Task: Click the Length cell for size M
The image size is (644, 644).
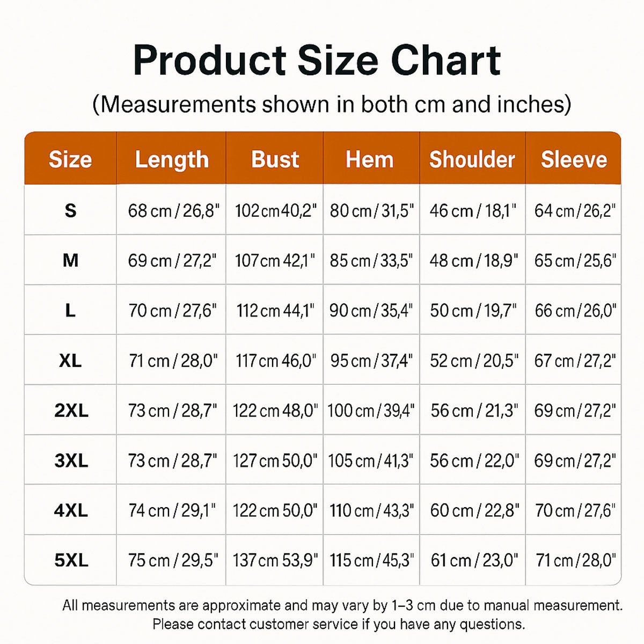Action: [x=172, y=261]
